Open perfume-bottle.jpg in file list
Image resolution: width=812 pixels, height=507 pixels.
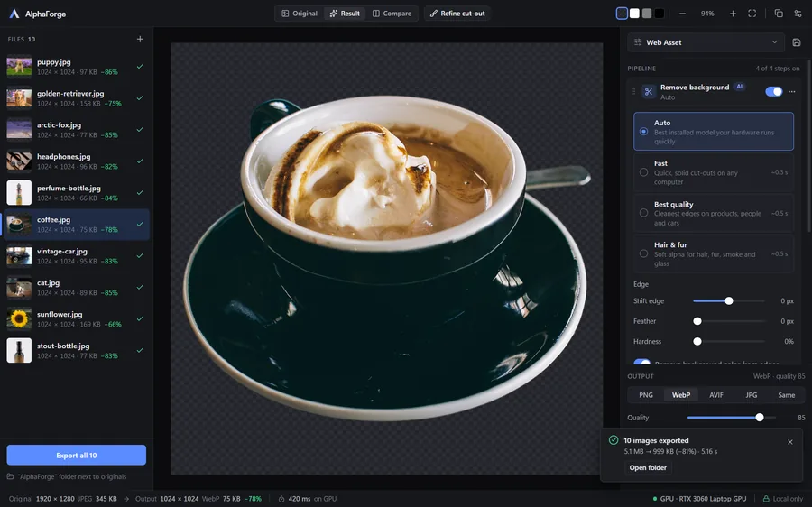coord(76,193)
